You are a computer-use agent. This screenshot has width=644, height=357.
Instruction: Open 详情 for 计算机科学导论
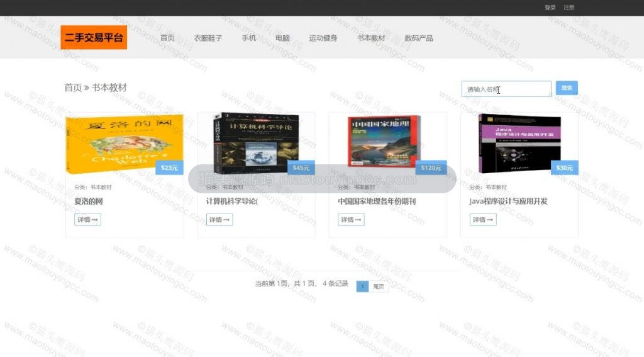pyautogui.click(x=219, y=220)
